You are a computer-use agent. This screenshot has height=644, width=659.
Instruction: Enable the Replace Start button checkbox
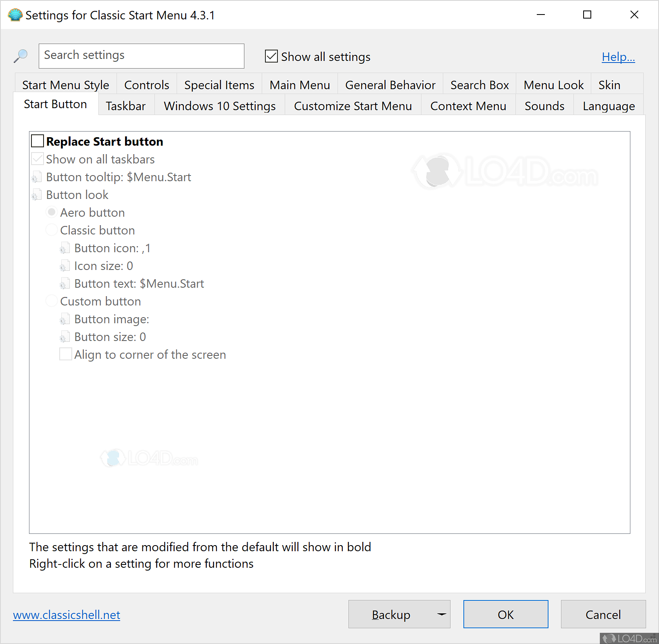point(38,141)
